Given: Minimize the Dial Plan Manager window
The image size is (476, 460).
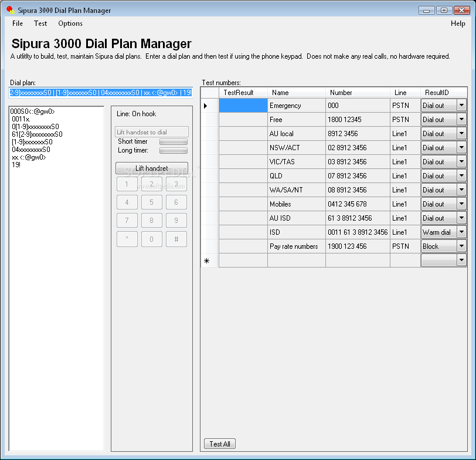Looking at the screenshot, I should 426,11.
